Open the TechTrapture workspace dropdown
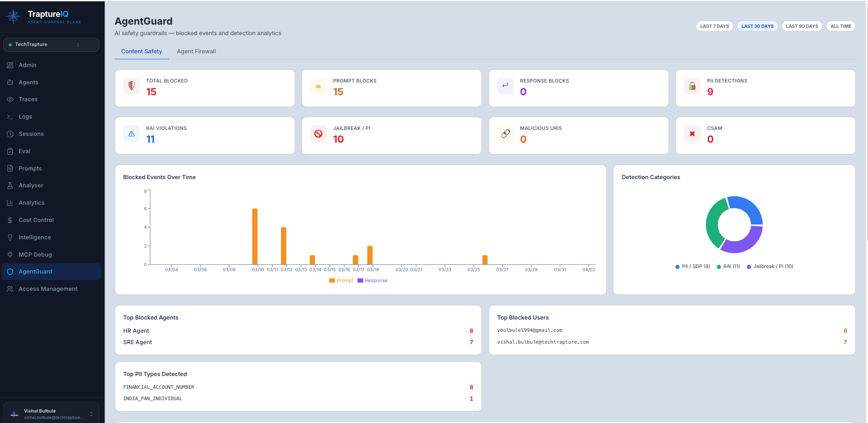This screenshot has height=423, width=868. [x=51, y=45]
